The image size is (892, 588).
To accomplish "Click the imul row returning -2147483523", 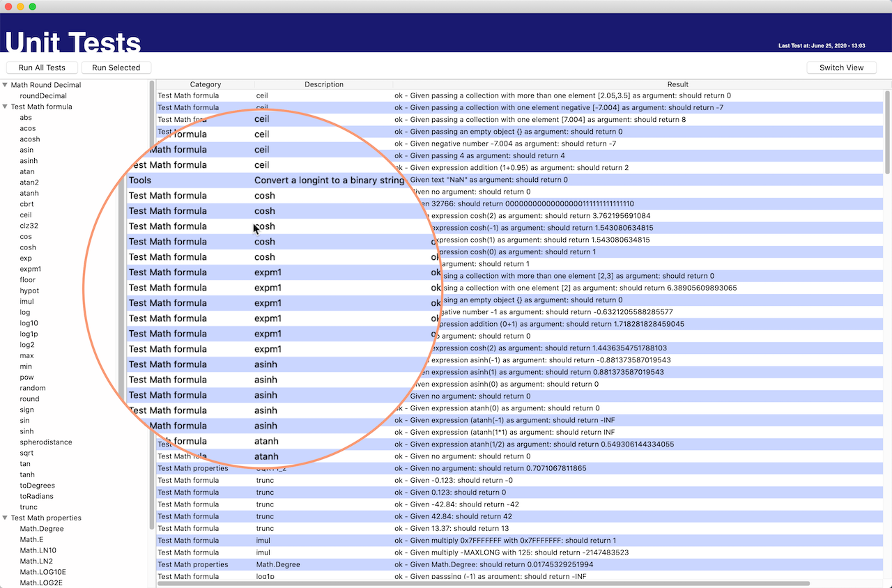I will (x=519, y=552).
